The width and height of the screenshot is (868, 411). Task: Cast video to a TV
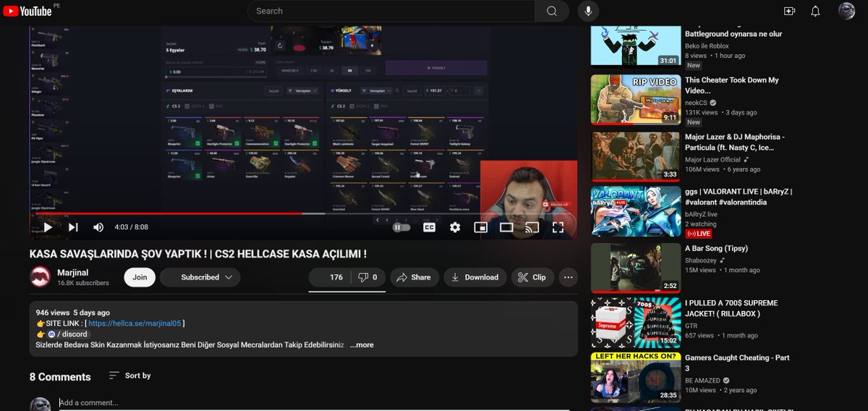532,227
